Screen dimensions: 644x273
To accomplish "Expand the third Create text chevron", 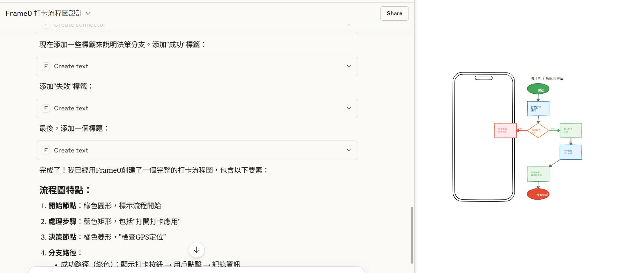I will (x=349, y=150).
